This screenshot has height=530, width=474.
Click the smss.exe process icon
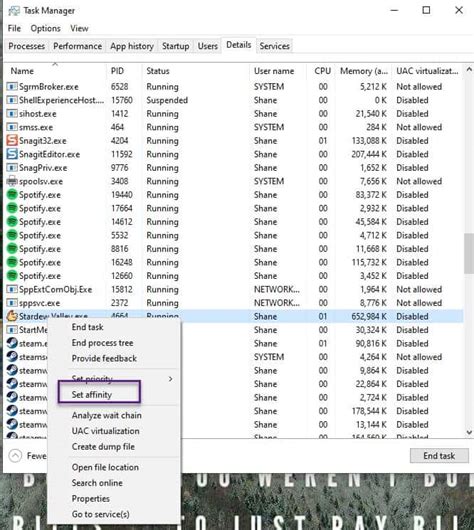(x=12, y=127)
